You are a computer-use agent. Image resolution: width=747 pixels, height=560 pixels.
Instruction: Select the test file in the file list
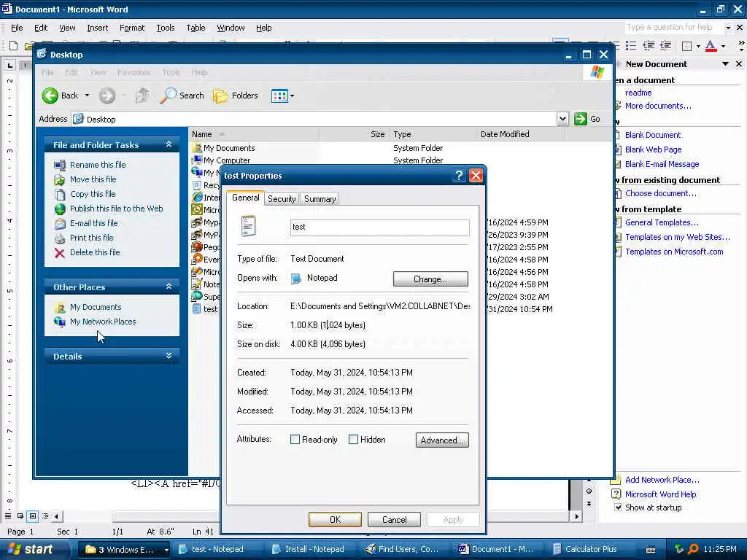tap(210, 309)
